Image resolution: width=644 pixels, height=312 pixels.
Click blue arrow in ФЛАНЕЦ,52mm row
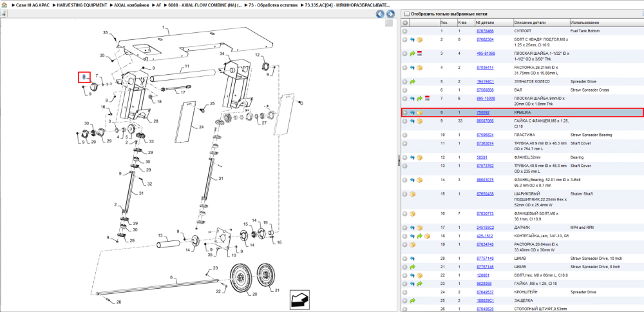413,157
